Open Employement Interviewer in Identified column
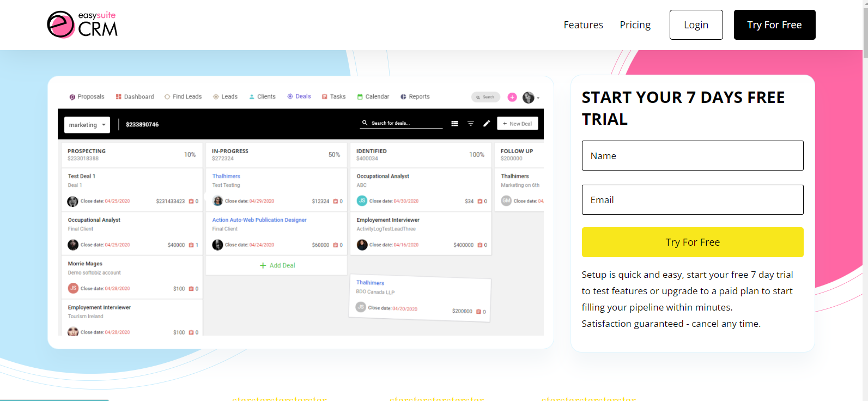868x401 pixels. pyautogui.click(x=388, y=220)
